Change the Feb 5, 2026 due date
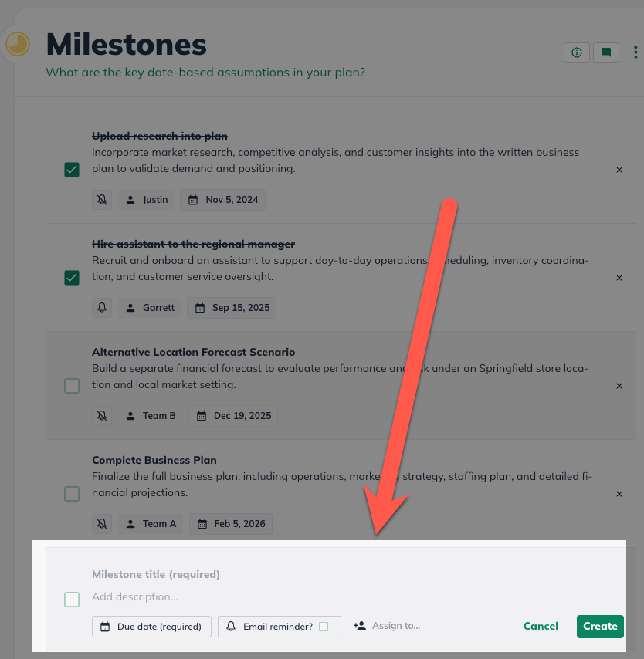Screen dimensions: 644x659 (x=232, y=524)
